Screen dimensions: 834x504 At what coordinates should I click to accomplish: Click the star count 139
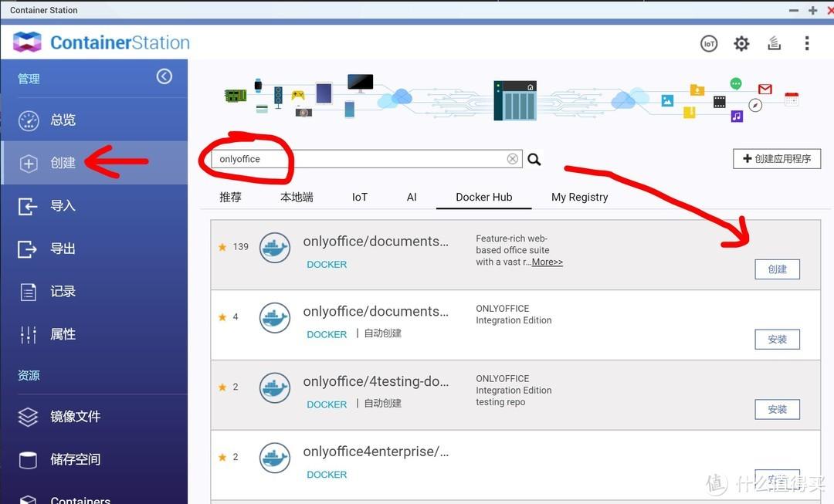[240, 247]
